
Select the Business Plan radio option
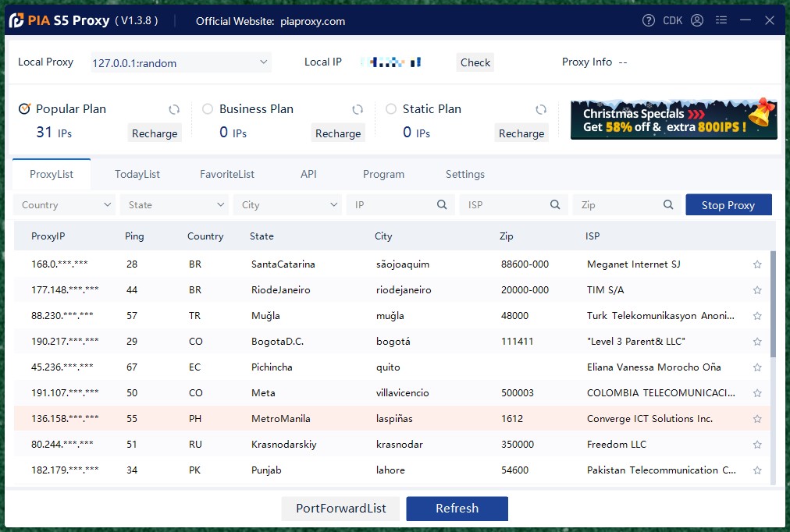click(208, 108)
